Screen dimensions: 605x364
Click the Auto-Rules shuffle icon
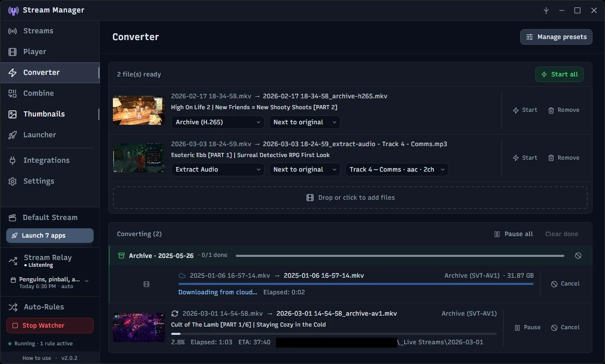pyautogui.click(x=12, y=307)
